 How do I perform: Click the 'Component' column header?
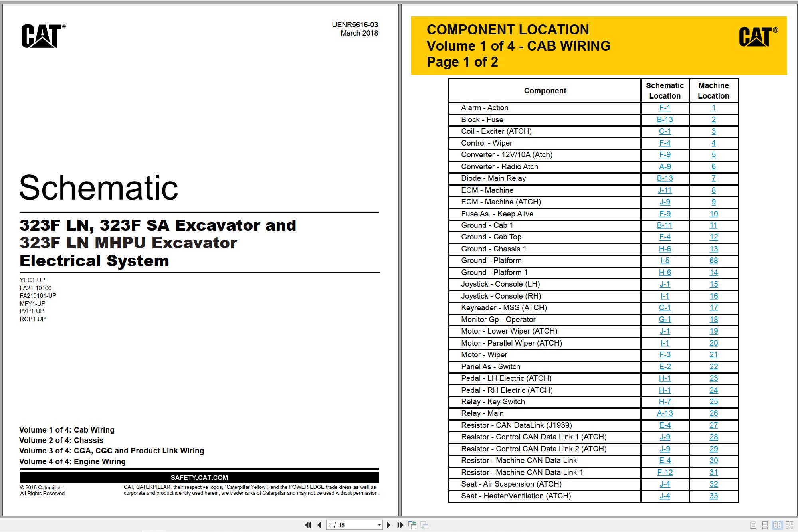[545, 91]
